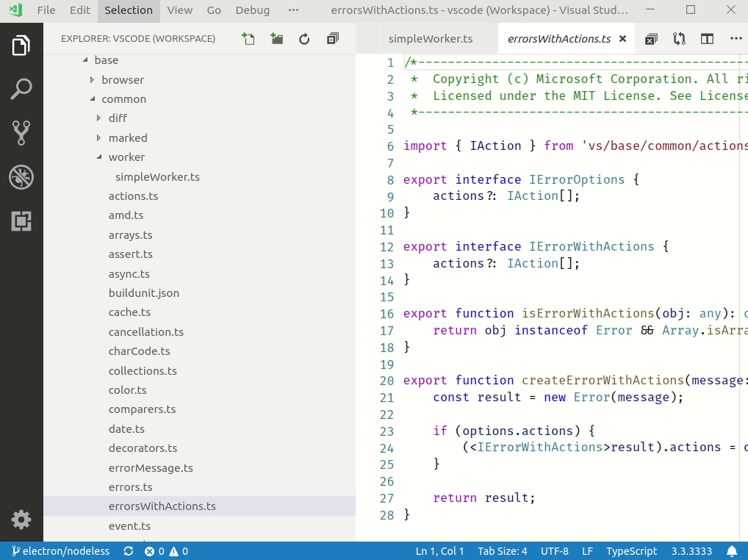The image size is (748, 560).
Task: Close the errorsWithActions.ts tab
Action: [x=622, y=39]
